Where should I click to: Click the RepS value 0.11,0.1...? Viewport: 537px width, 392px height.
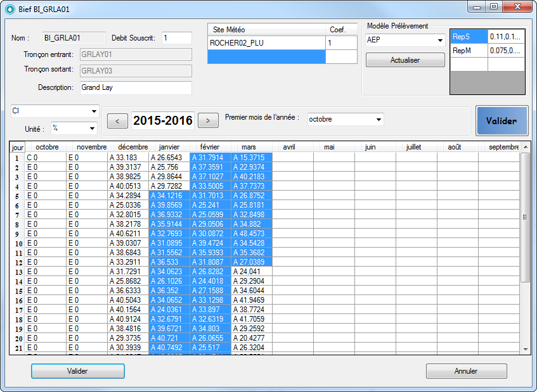point(506,37)
